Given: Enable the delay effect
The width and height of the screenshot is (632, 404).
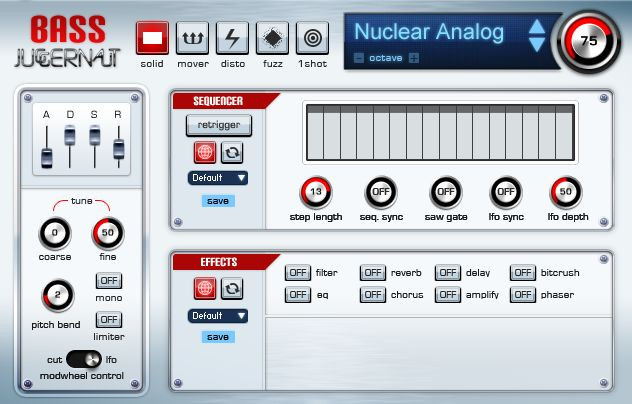Looking at the screenshot, I should [x=448, y=273].
